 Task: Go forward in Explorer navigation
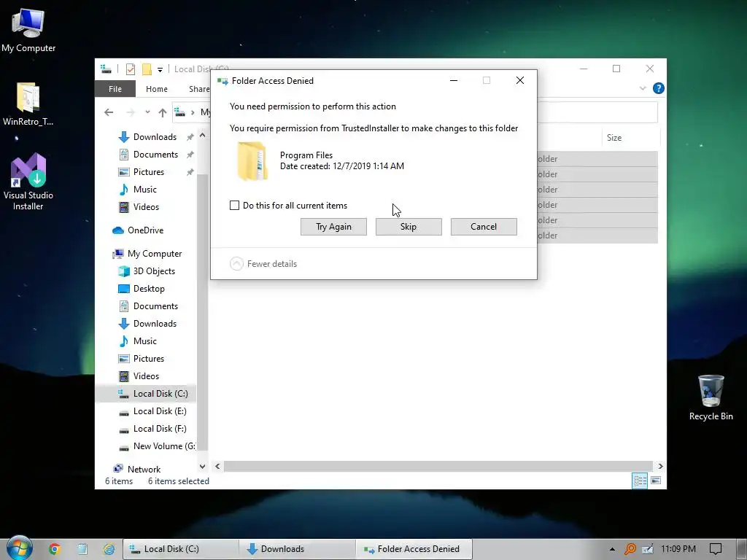(x=130, y=112)
